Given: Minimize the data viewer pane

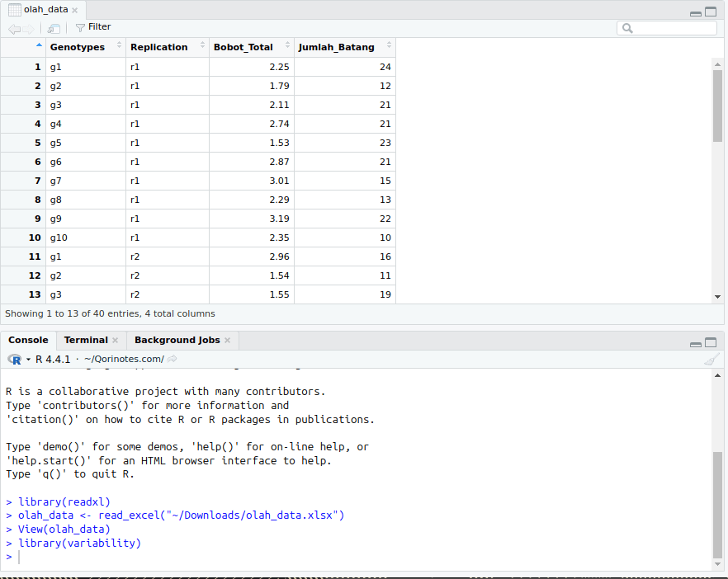Looking at the screenshot, I should 696,12.
